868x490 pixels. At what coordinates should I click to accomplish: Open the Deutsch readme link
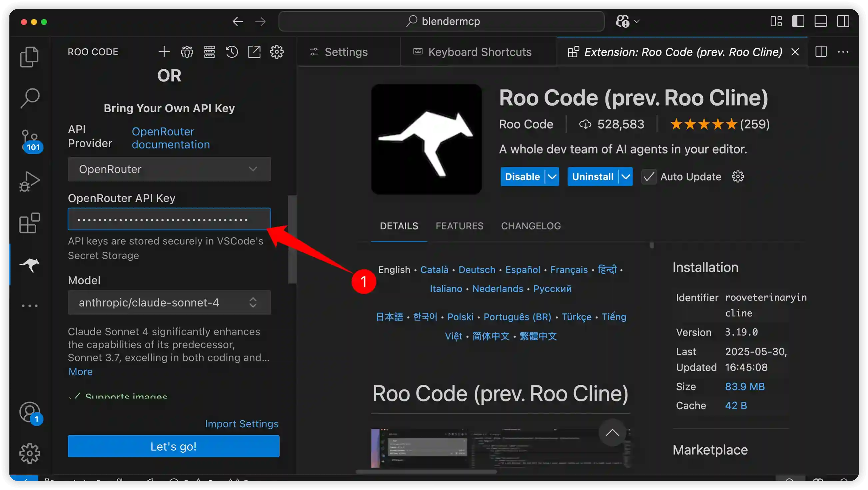click(x=477, y=270)
